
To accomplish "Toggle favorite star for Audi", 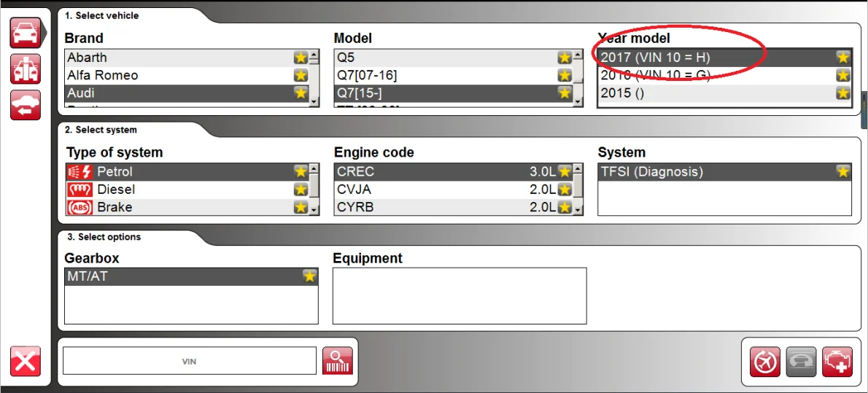I will click(301, 93).
